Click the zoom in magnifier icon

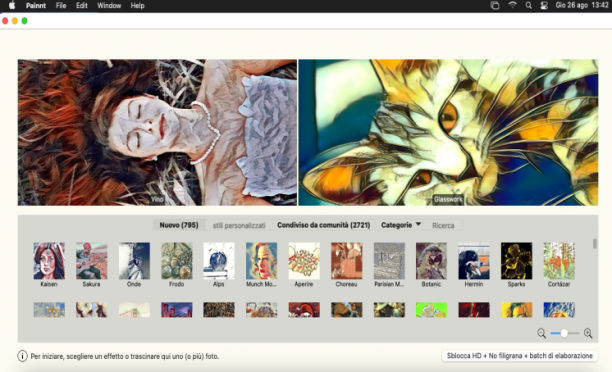coord(588,333)
